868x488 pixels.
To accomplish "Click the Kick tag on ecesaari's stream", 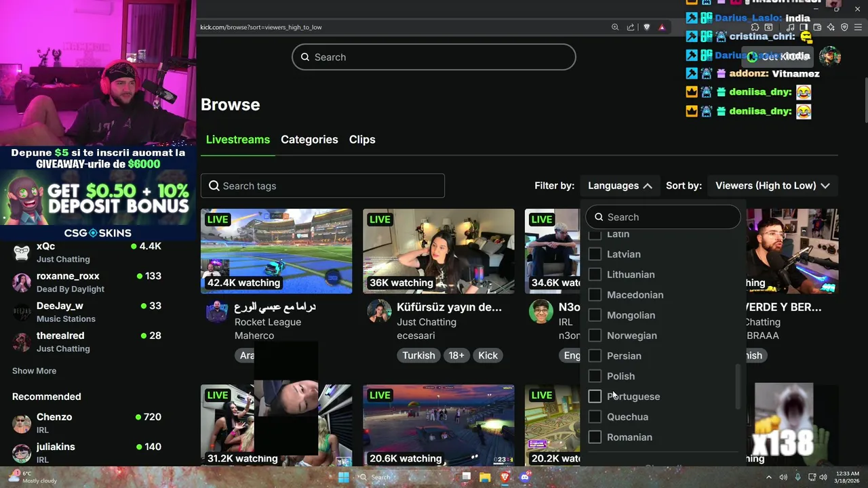I will click(x=488, y=355).
